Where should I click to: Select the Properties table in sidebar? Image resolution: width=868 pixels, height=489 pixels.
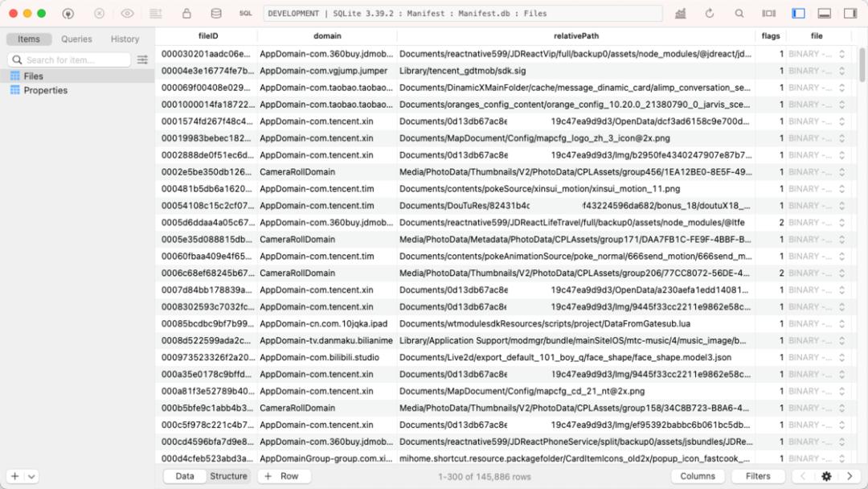[77, 90]
